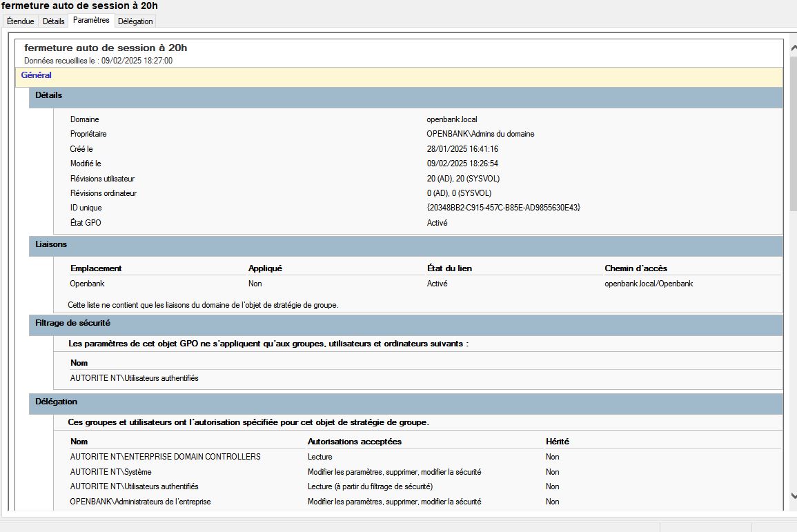Viewport: 797px width, 532px height.
Task: Click the ENTERPRISE DOMAIN CONTROLLERS entry
Action: tap(165, 457)
